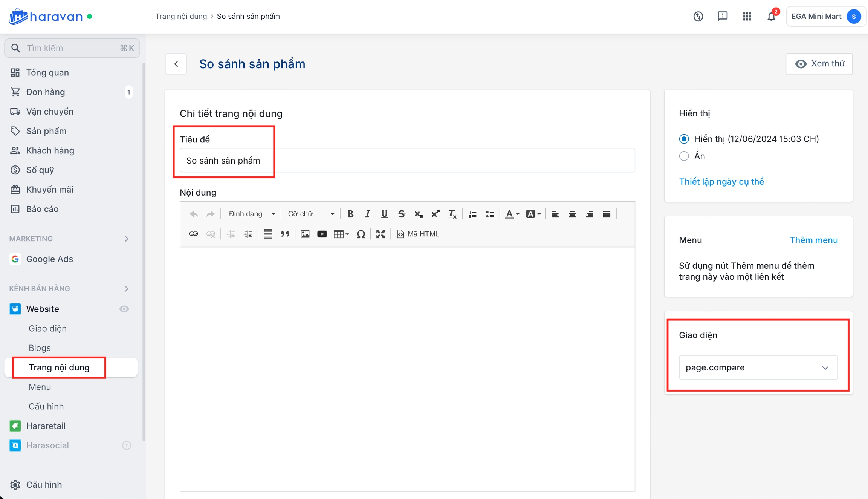
Task: Open the "Định dạng" format dropdown
Action: [252, 214]
